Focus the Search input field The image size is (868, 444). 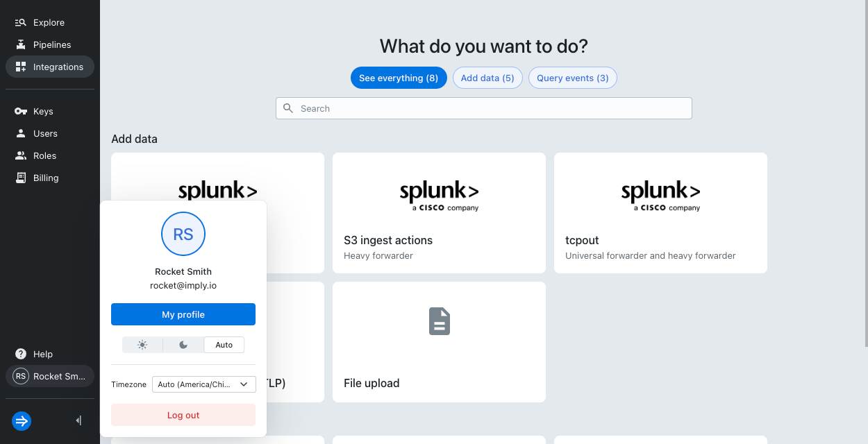[x=484, y=108]
